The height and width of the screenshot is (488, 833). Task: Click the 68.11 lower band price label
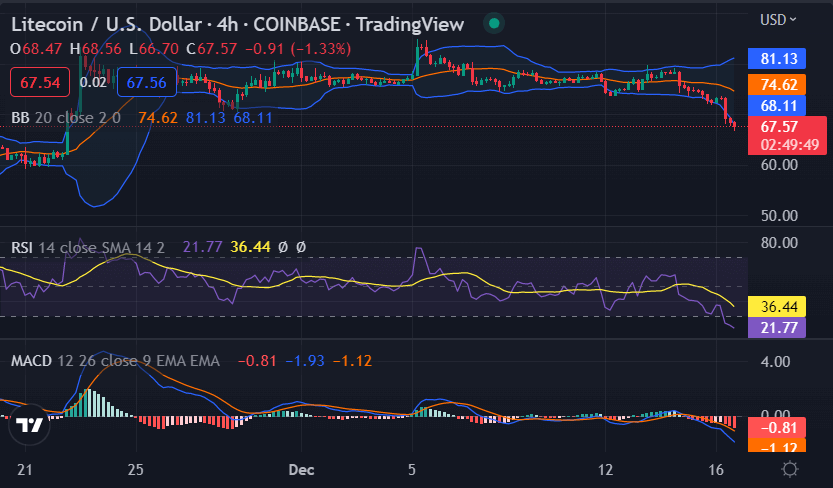[x=777, y=106]
